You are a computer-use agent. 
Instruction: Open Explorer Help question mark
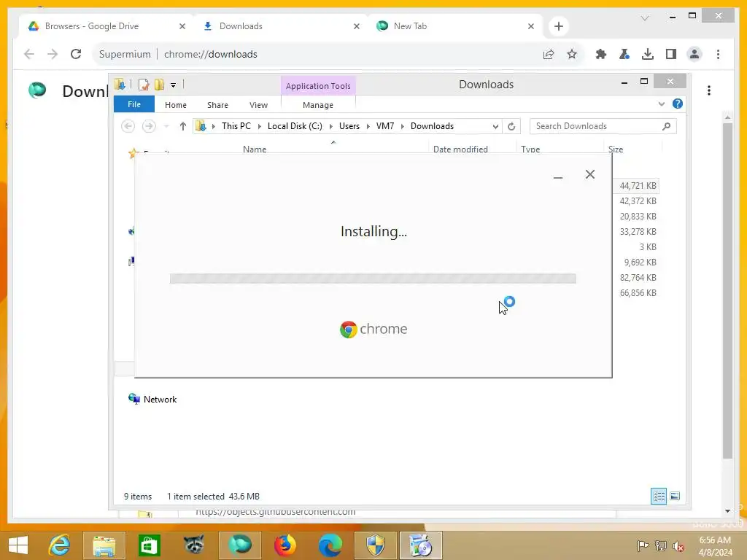click(678, 104)
